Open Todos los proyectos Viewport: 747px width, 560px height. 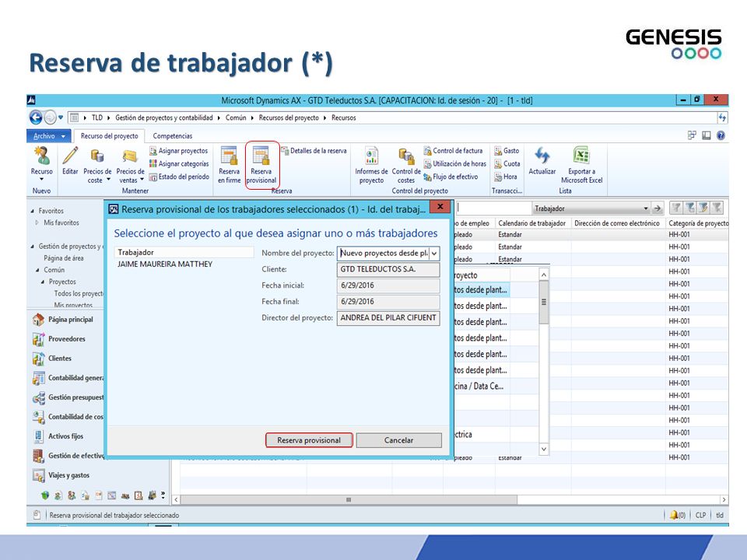pos(79,293)
